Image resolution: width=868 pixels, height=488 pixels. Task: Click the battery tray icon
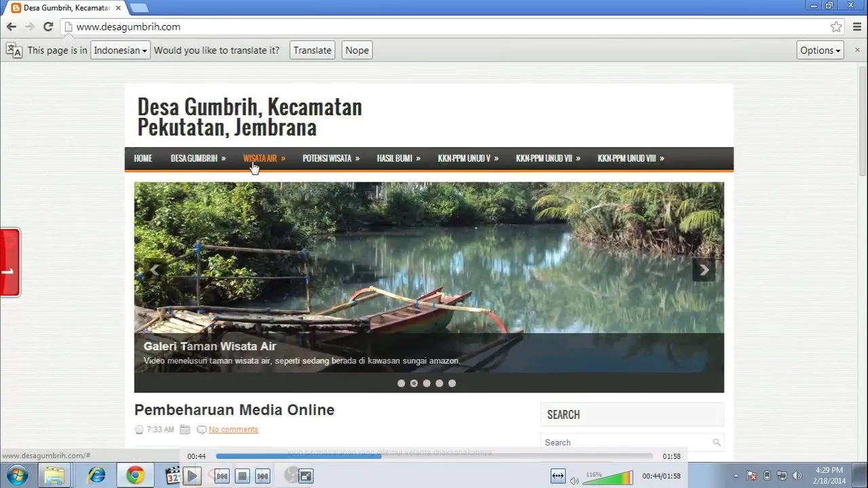coord(767,476)
